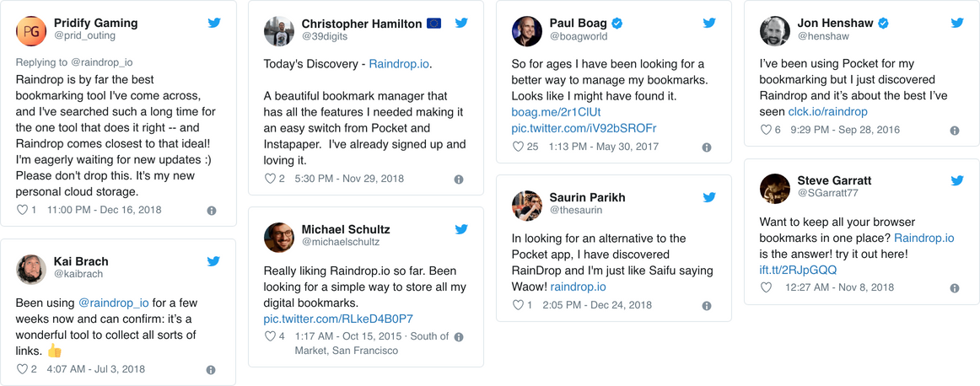Open info icon on Saurin Parikh tweet
The height and width of the screenshot is (386, 980).
coord(707,305)
